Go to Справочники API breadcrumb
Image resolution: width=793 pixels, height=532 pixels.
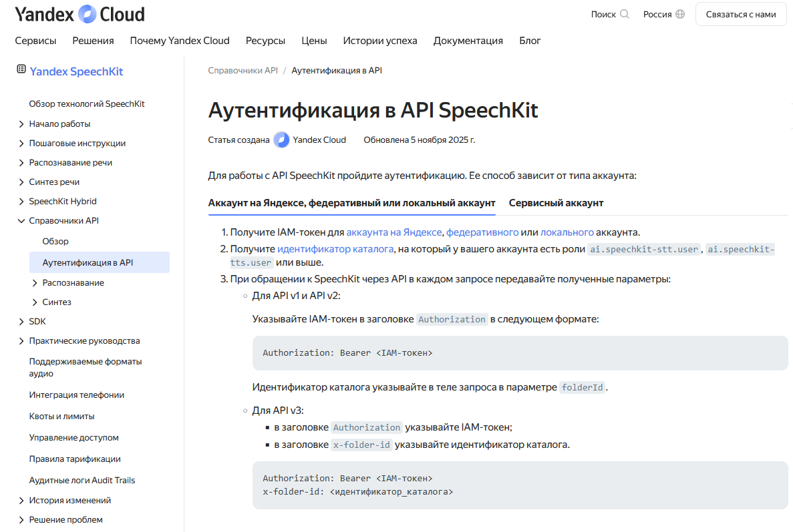(x=243, y=70)
